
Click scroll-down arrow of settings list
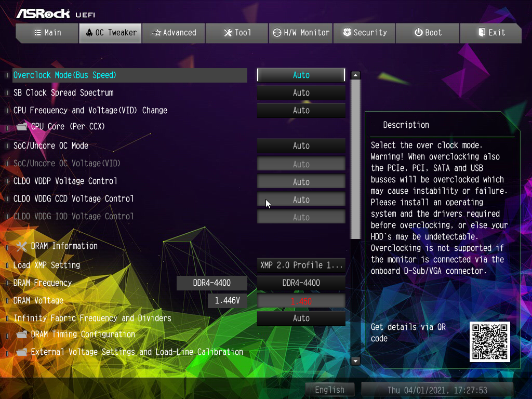pos(355,361)
